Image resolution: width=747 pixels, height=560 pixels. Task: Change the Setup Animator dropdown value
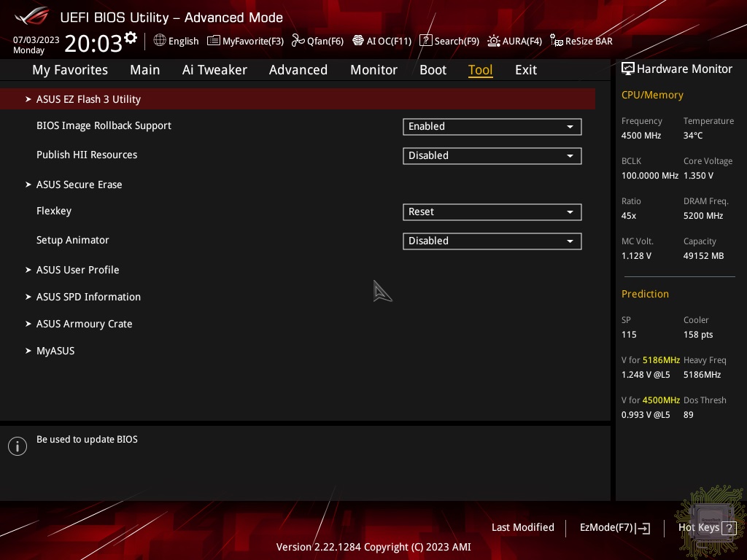492,241
